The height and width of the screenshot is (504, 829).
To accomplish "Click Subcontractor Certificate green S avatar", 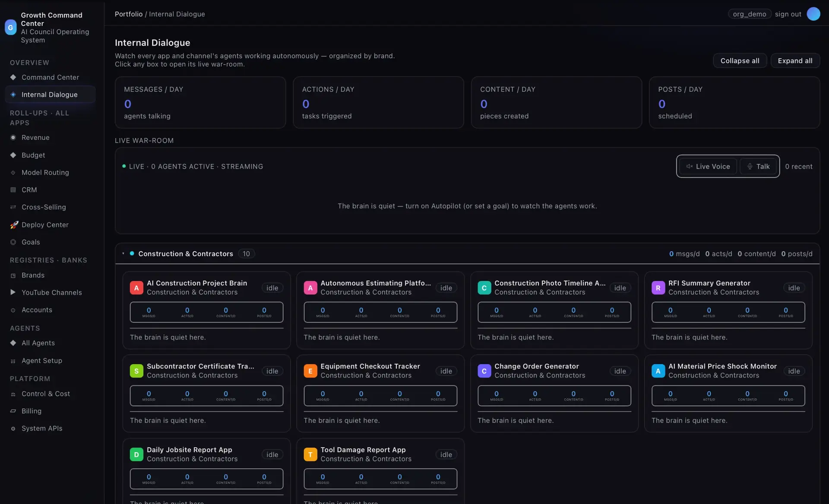I will (136, 371).
